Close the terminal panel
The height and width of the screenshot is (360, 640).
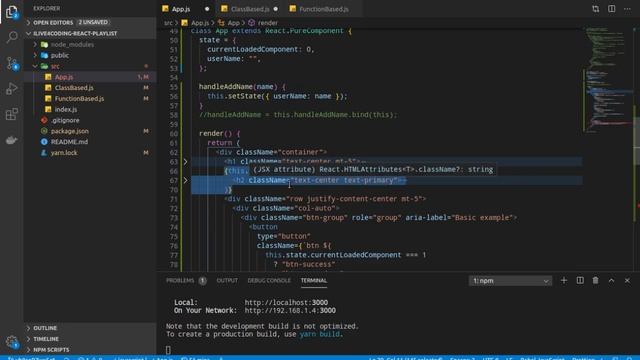coord(627,280)
